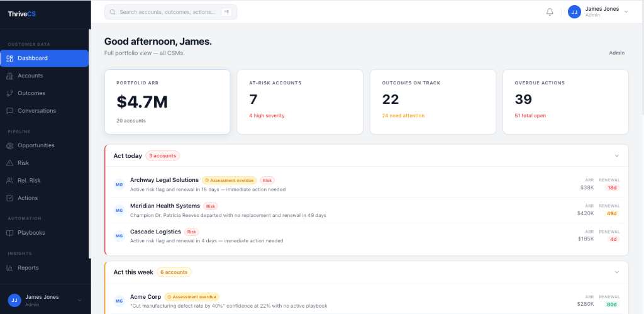644x314 pixels.
Task: Click Acme Corp's Assessment overdue badge
Action: (x=192, y=297)
